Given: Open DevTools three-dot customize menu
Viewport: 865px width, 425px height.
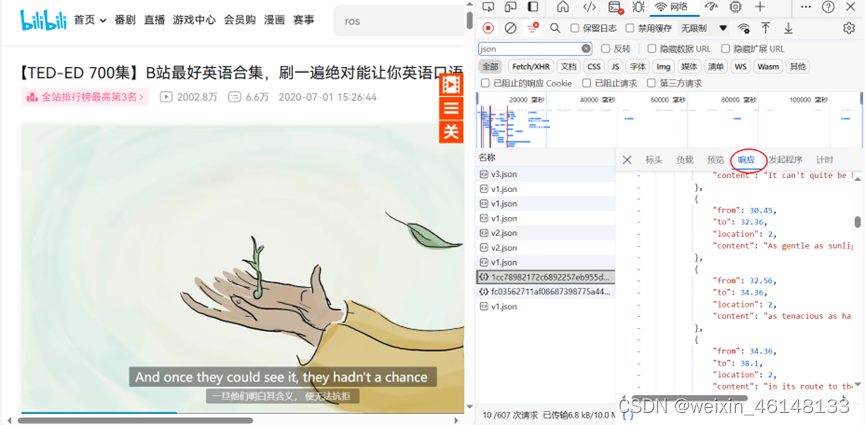Looking at the screenshot, I should pos(806,7).
